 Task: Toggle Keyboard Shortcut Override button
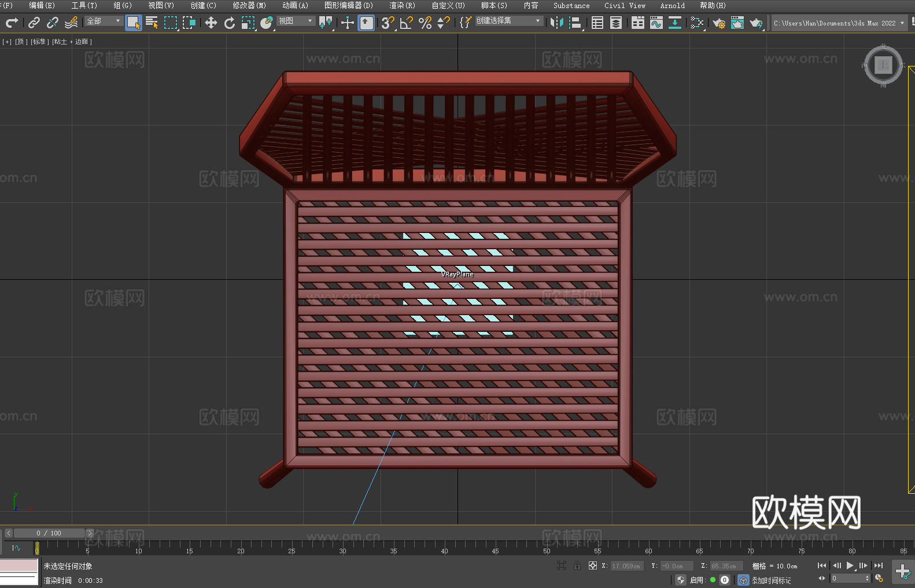(366, 23)
